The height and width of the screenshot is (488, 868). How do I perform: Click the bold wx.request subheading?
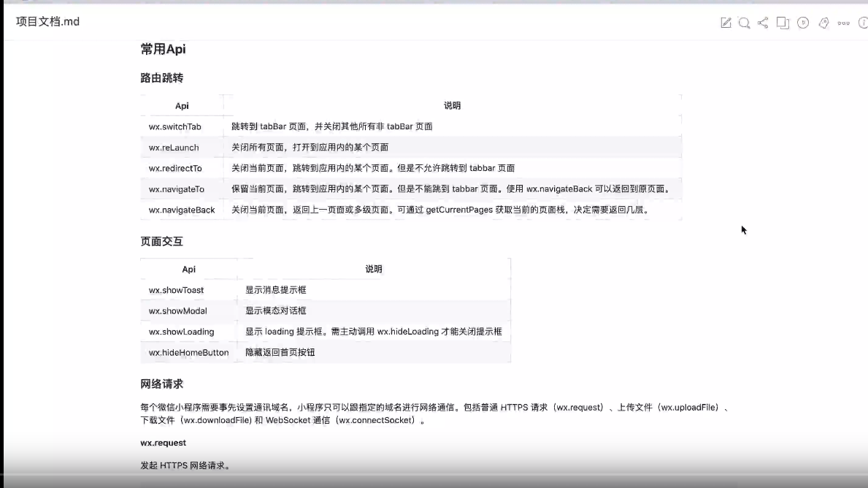164,443
